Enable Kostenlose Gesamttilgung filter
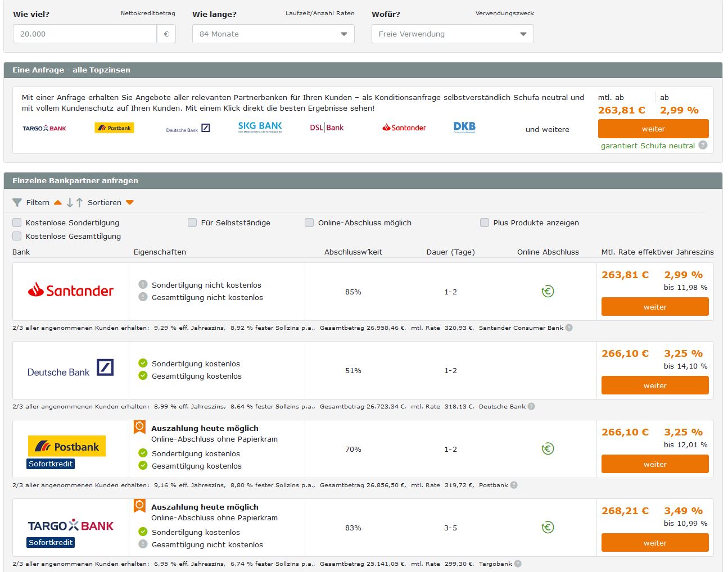 coord(17,236)
